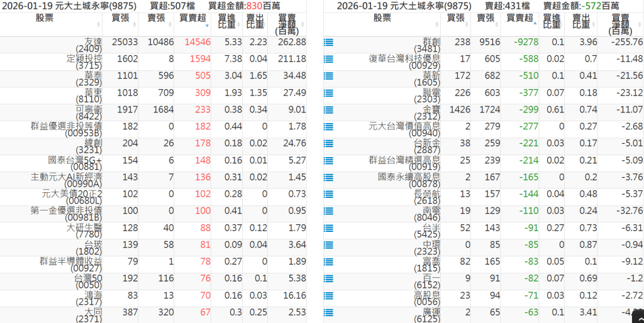This screenshot has height=323, width=644.
Task: Click the 股票 column header in the 賣超 table
Action: click(x=382, y=18)
